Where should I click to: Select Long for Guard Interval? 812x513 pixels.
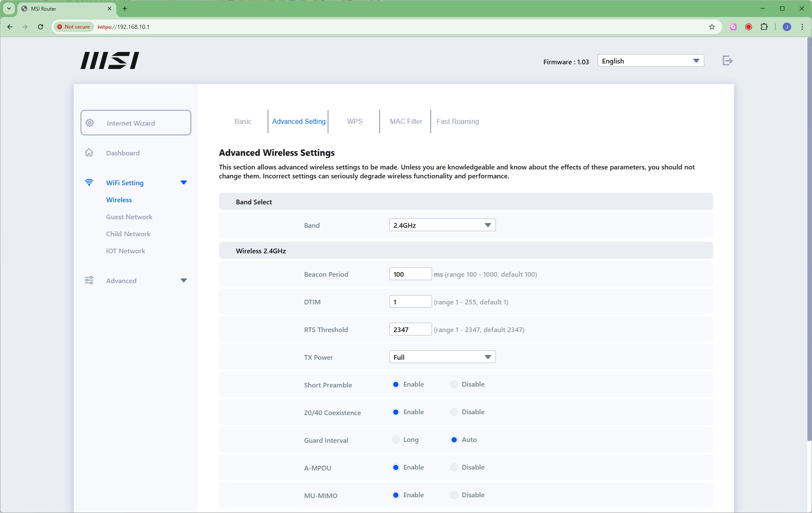tap(396, 440)
